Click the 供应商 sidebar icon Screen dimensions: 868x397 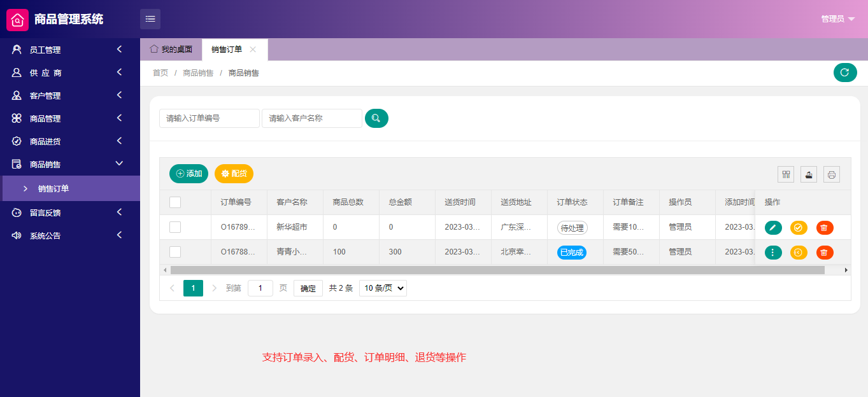point(17,73)
